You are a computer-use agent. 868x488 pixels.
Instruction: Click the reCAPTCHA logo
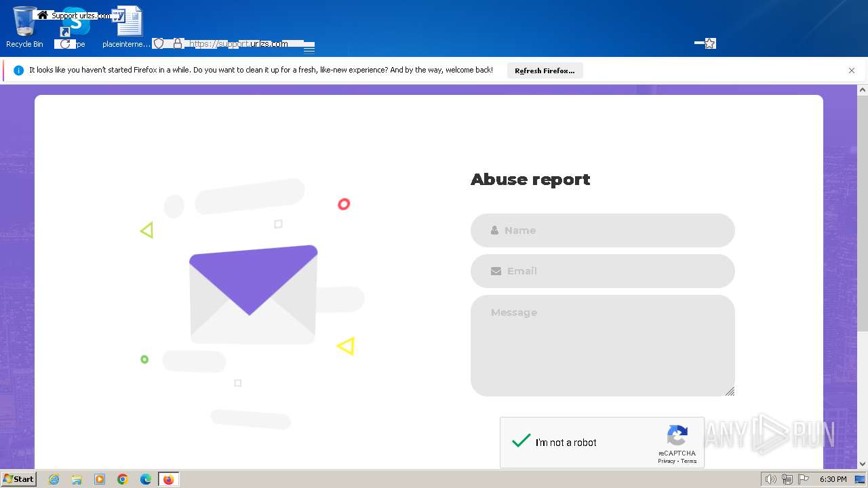coord(677,436)
